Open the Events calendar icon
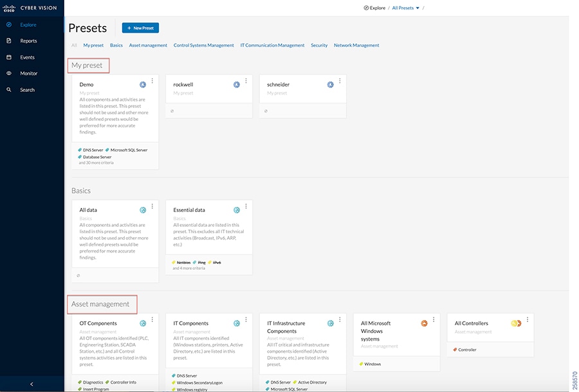 [x=9, y=57]
